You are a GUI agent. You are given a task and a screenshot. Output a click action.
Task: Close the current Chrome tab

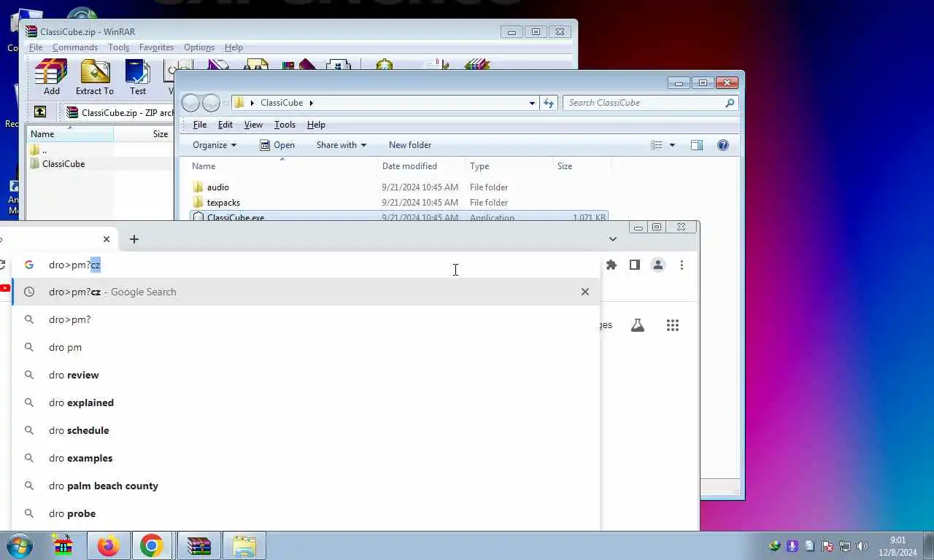(107, 239)
